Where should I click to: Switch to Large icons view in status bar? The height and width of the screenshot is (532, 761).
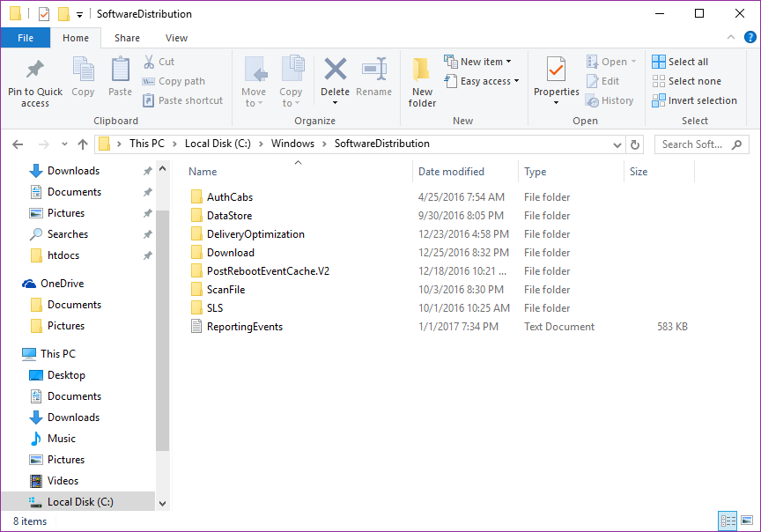coord(747,521)
